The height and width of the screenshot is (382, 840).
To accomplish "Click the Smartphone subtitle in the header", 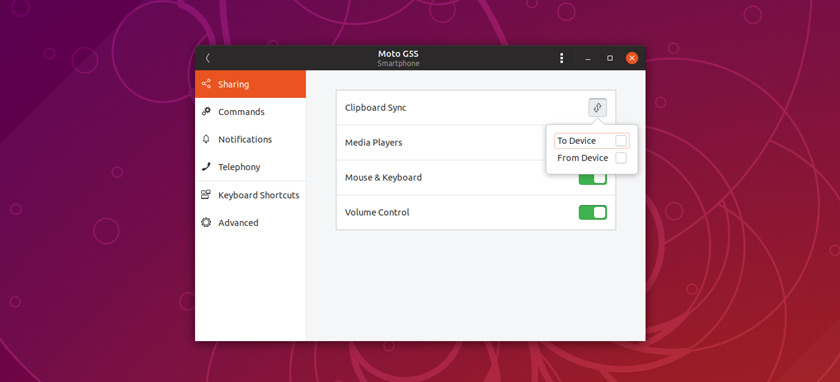I will point(398,63).
